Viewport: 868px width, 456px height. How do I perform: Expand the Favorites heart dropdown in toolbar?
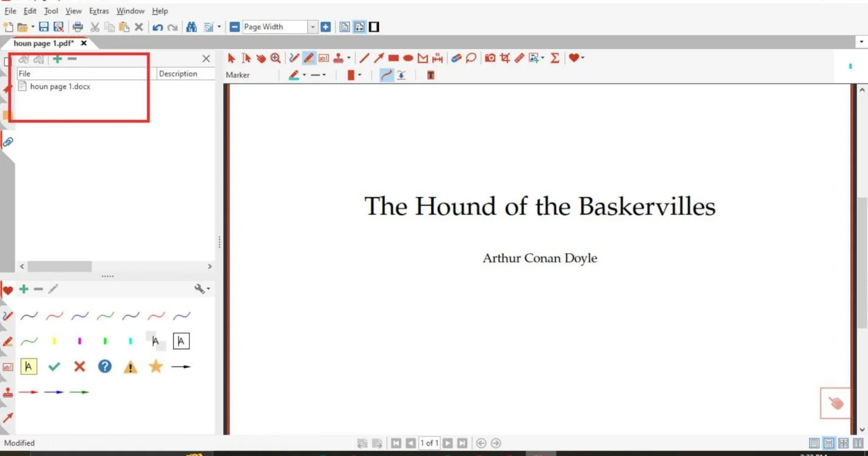tap(582, 59)
